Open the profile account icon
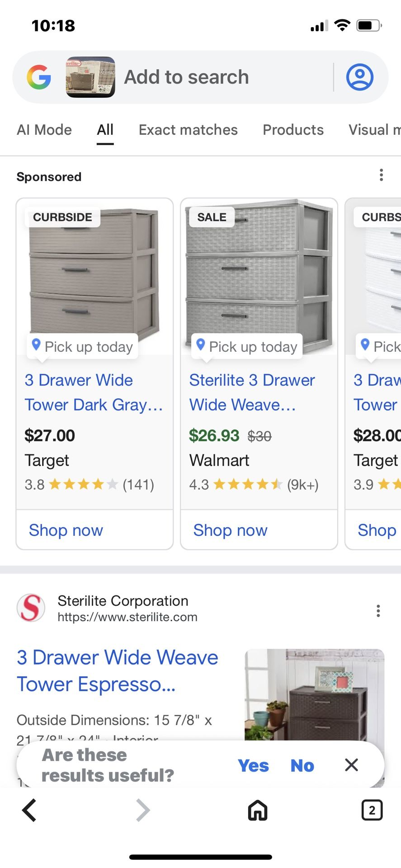 (359, 77)
